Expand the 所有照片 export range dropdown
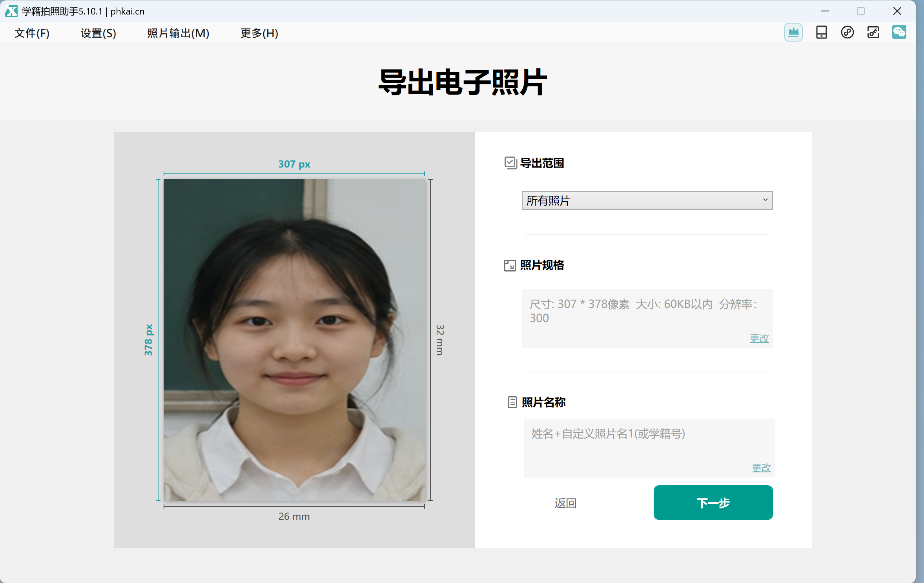 click(x=647, y=200)
